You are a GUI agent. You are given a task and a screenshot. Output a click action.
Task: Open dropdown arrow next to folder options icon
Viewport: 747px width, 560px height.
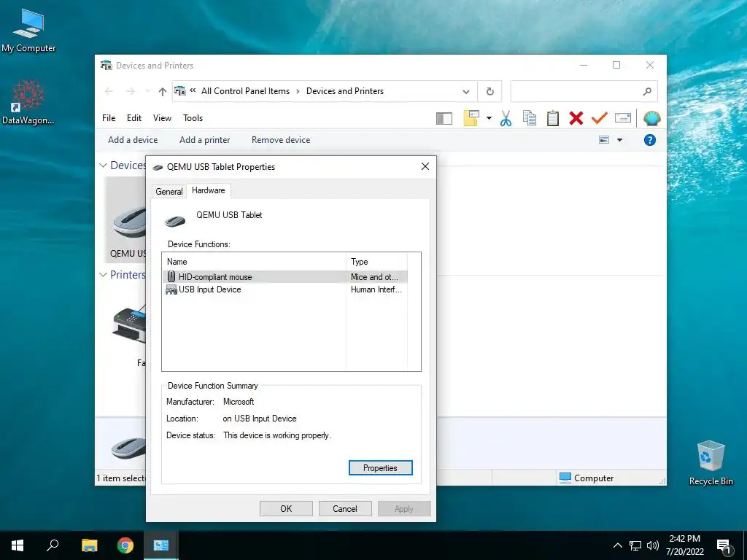tap(489, 118)
